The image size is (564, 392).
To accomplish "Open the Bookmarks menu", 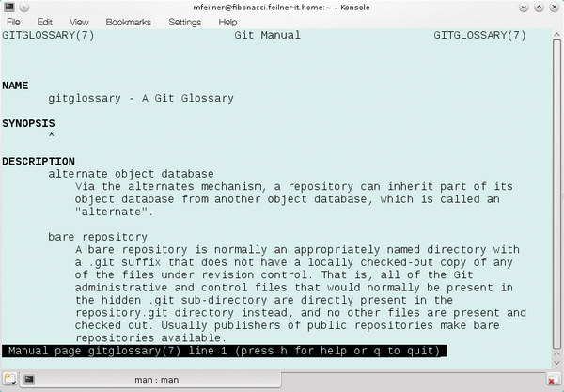I will coord(128,22).
